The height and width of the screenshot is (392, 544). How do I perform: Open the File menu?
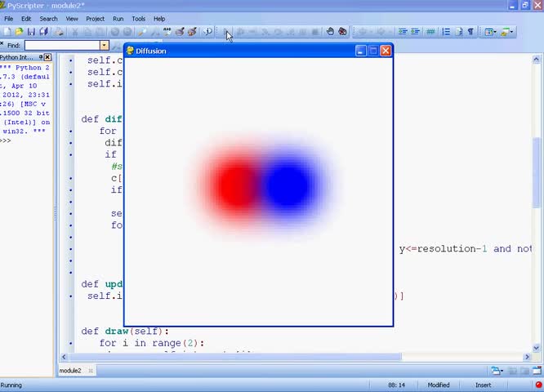click(9, 19)
